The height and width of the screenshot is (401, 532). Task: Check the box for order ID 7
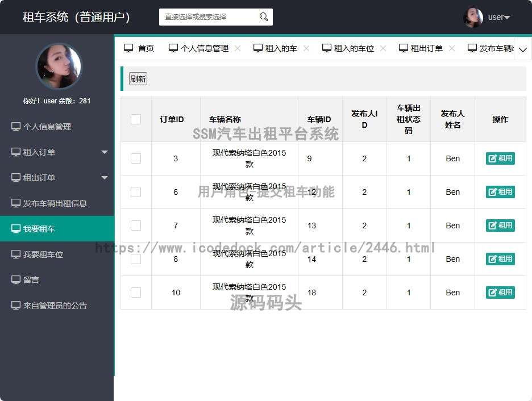136,225
